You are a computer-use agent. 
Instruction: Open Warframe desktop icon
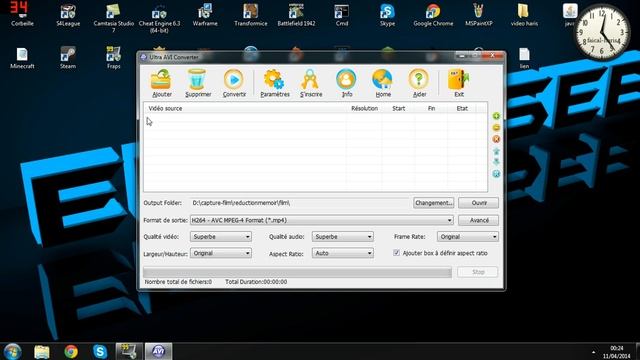point(205,14)
